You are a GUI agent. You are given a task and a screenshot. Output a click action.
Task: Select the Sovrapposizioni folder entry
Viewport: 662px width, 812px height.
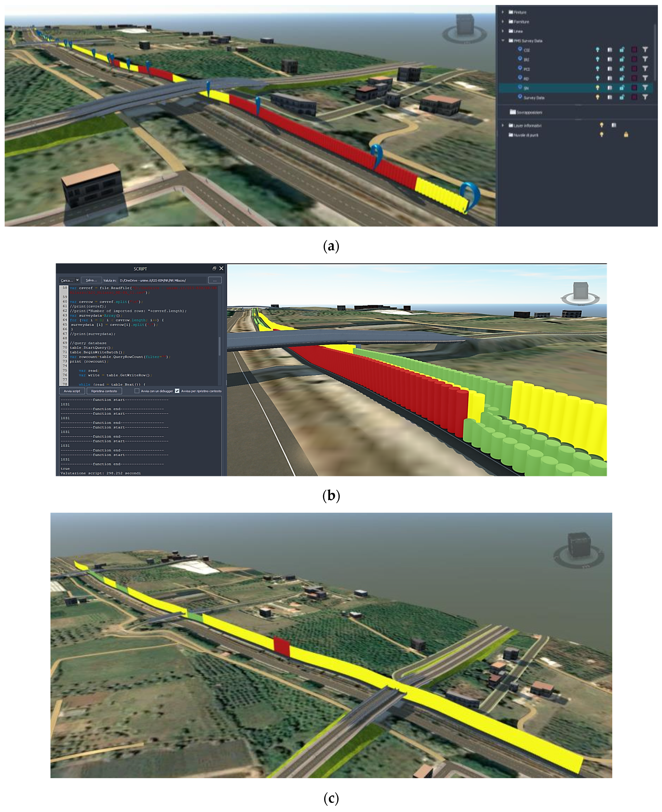[529, 113]
